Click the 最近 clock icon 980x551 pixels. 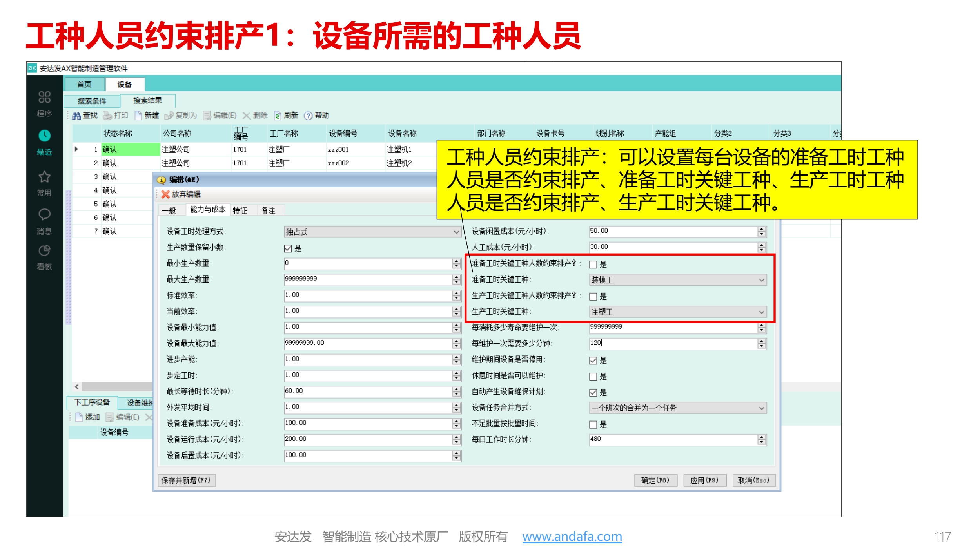coord(44,136)
